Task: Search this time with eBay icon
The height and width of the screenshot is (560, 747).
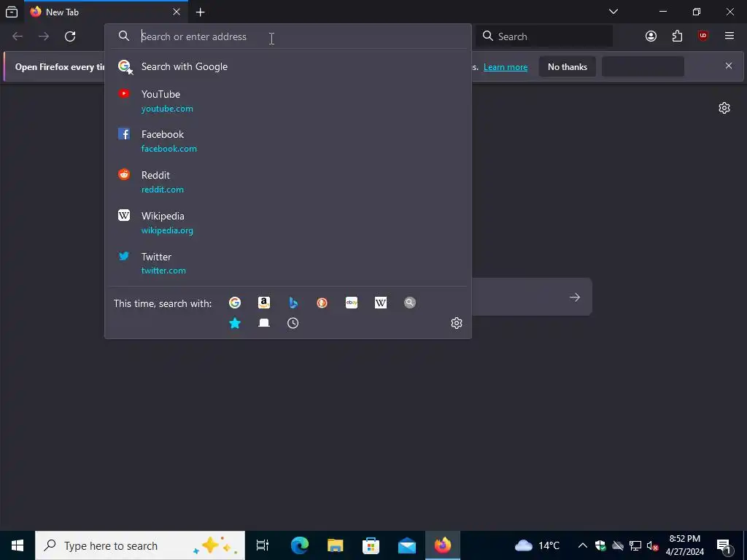Action: (352, 303)
